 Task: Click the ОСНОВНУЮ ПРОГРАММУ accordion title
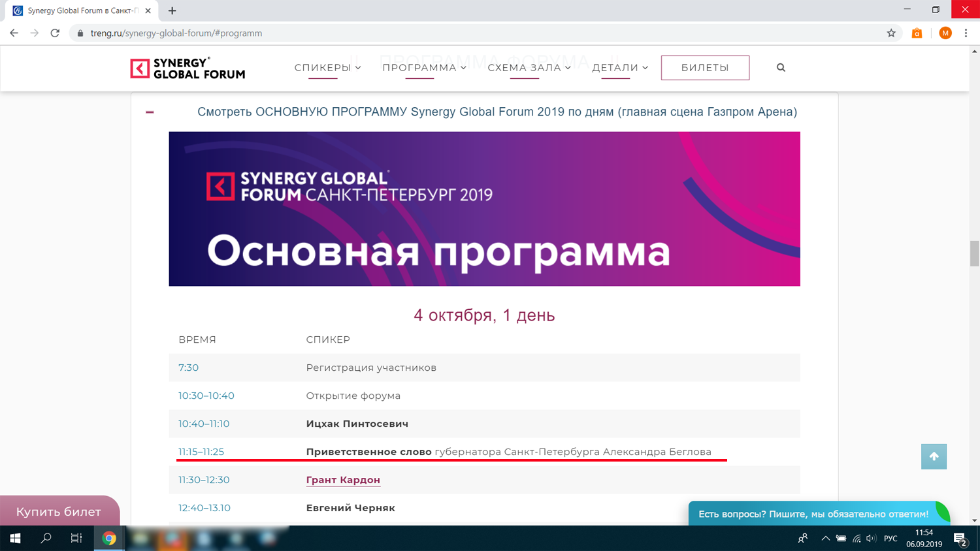coord(497,112)
